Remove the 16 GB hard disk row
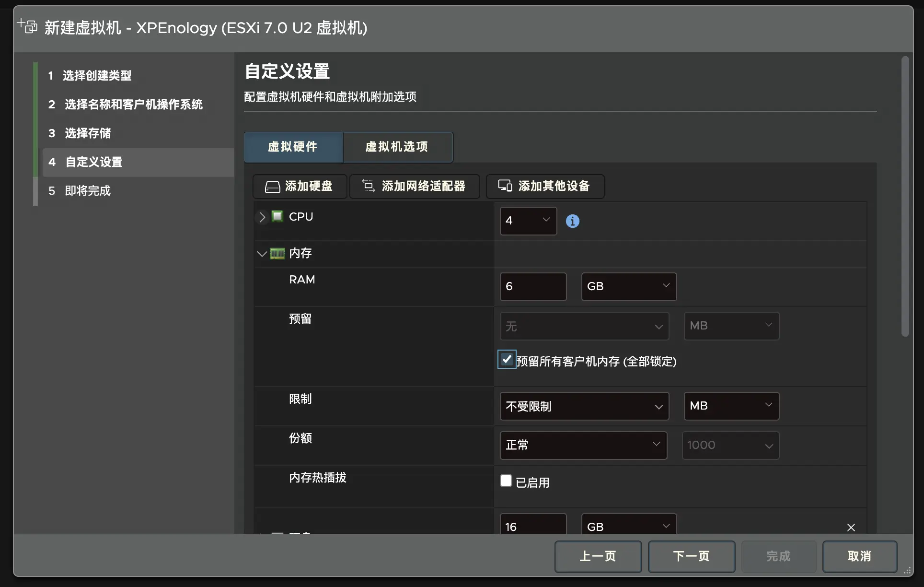This screenshot has height=587, width=924. 851,527
